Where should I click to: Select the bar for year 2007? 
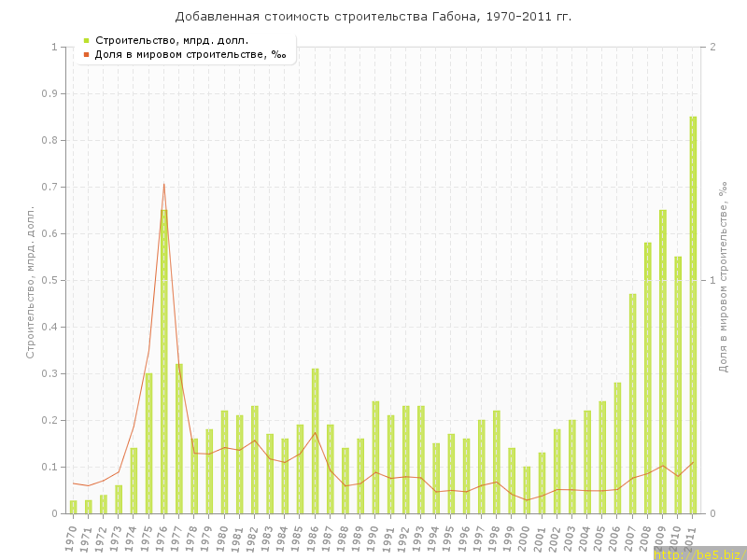point(632,403)
